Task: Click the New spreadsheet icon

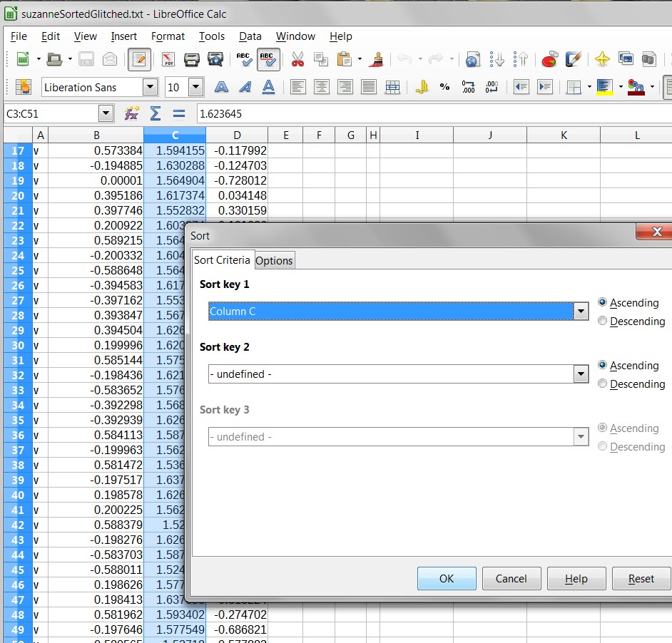Action: click(x=23, y=59)
